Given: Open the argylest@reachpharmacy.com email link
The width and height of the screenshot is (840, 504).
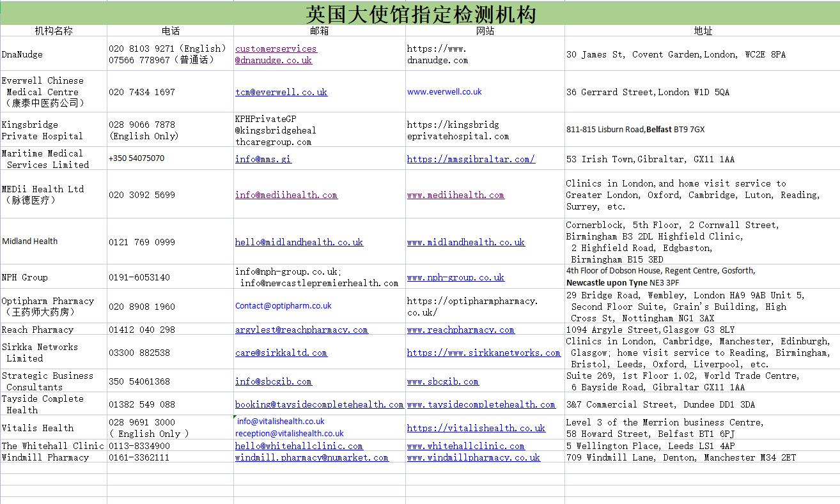Looking at the screenshot, I should point(302,330).
